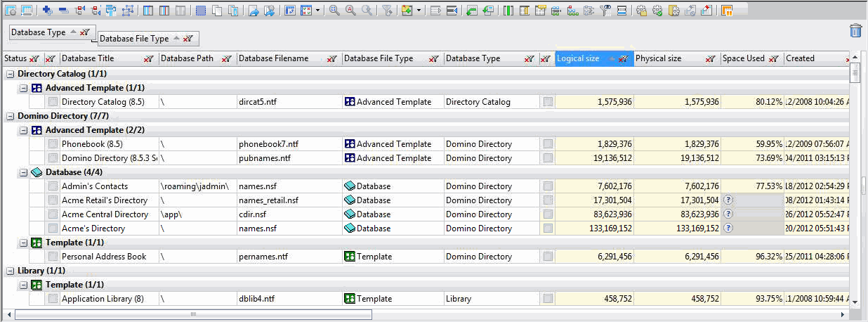
Task: Click the Space Used column header
Action: [x=743, y=58]
